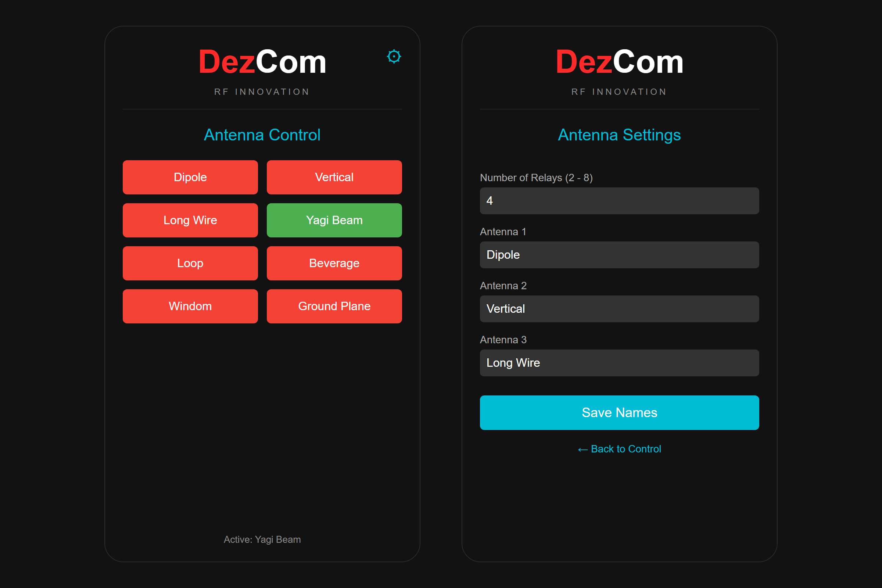The width and height of the screenshot is (882, 588).
Task: Switch to the Vertical antenna
Action: pos(334,178)
